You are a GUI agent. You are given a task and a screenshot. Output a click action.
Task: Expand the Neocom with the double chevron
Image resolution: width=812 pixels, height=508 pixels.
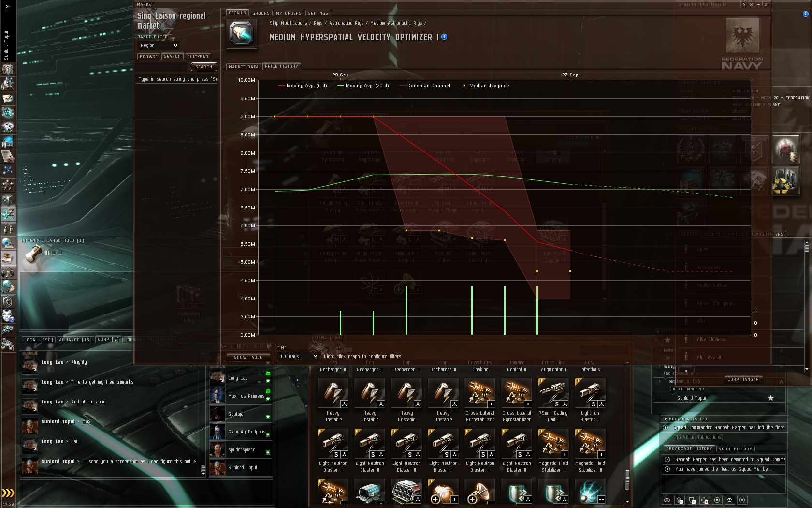pyautogui.click(x=8, y=6)
